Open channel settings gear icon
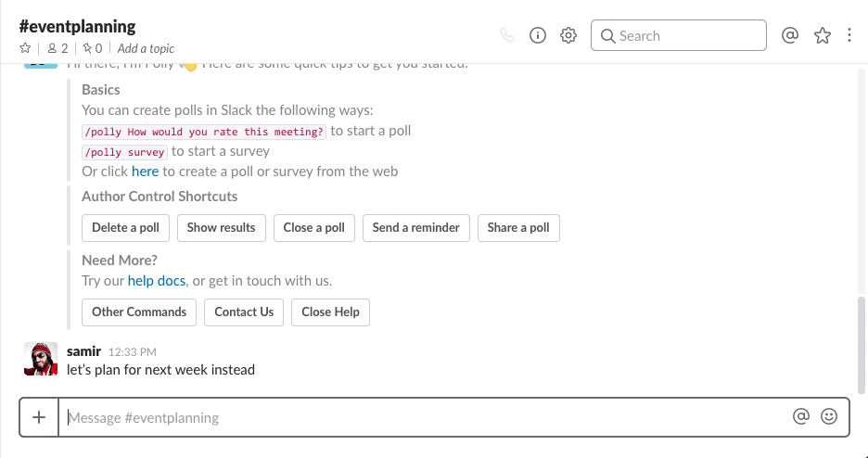The width and height of the screenshot is (868, 458). pos(568,36)
